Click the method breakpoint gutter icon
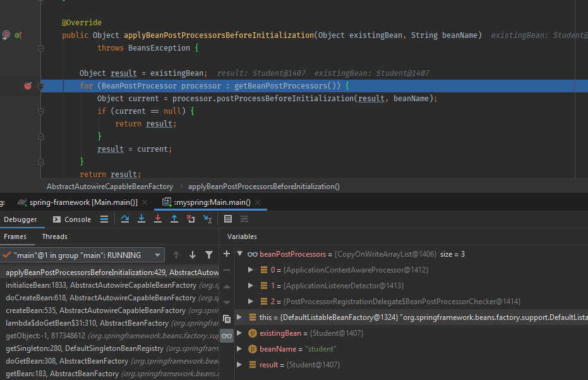588x380 pixels. (6, 35)
